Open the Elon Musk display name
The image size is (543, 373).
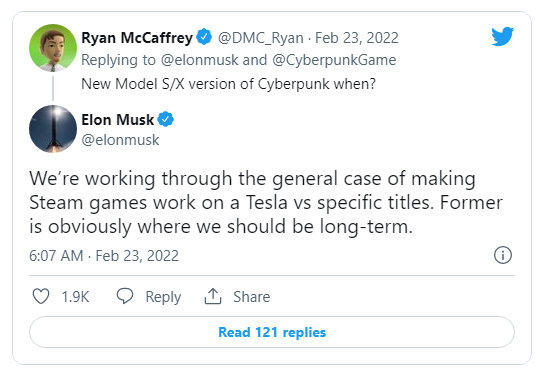[x=117, y=119]
